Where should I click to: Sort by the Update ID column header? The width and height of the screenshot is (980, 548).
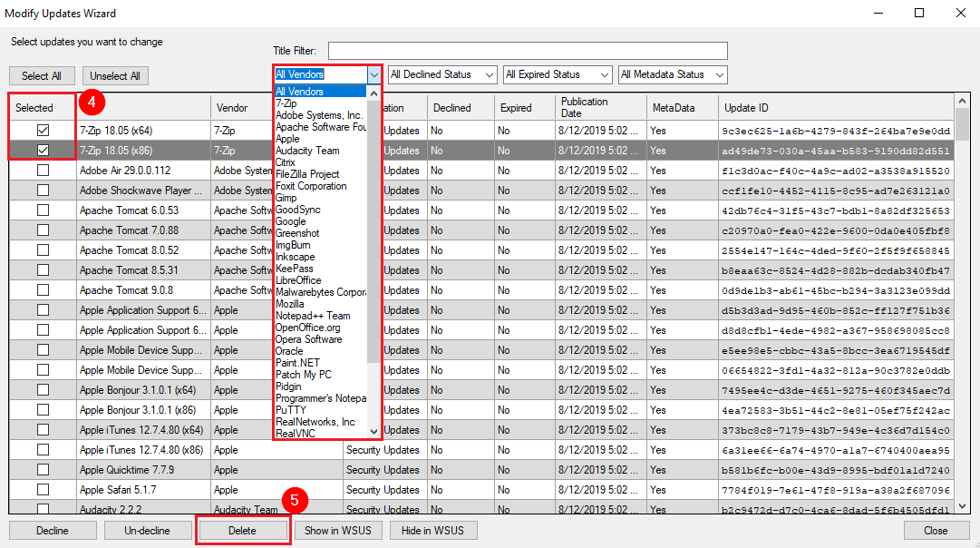pyautogui.click(x=836, y=108)
